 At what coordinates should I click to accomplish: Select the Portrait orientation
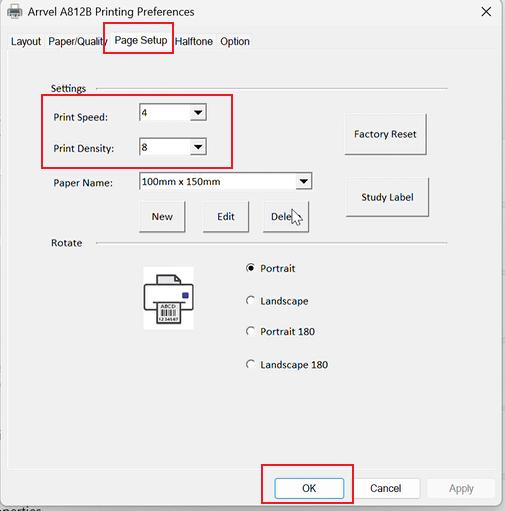pyautogui.click(x=270, y=268)
